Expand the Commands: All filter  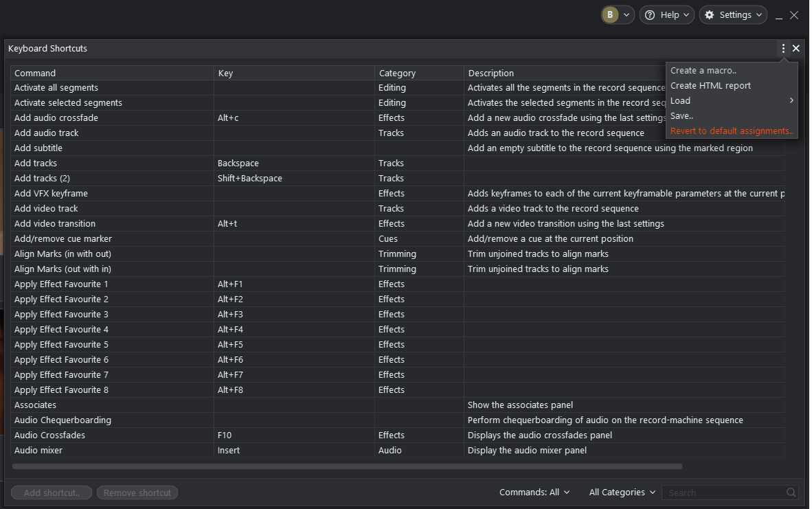(x=534, y=492)
